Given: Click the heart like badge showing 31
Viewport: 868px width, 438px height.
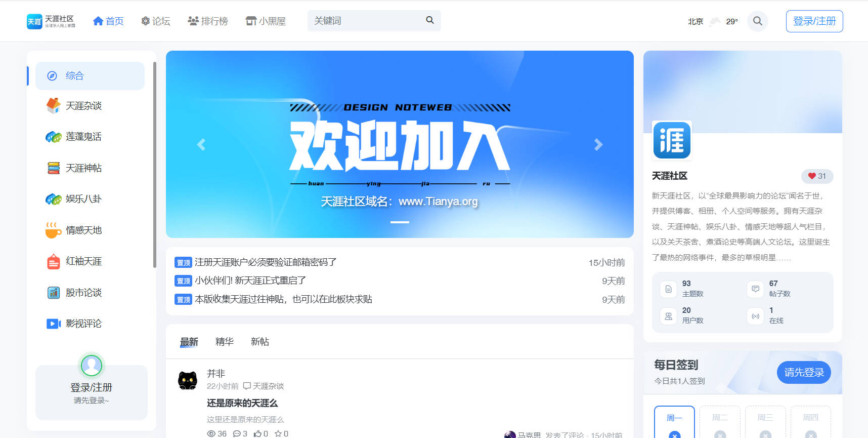Looking at the screenshot, I should click(817, 176).
